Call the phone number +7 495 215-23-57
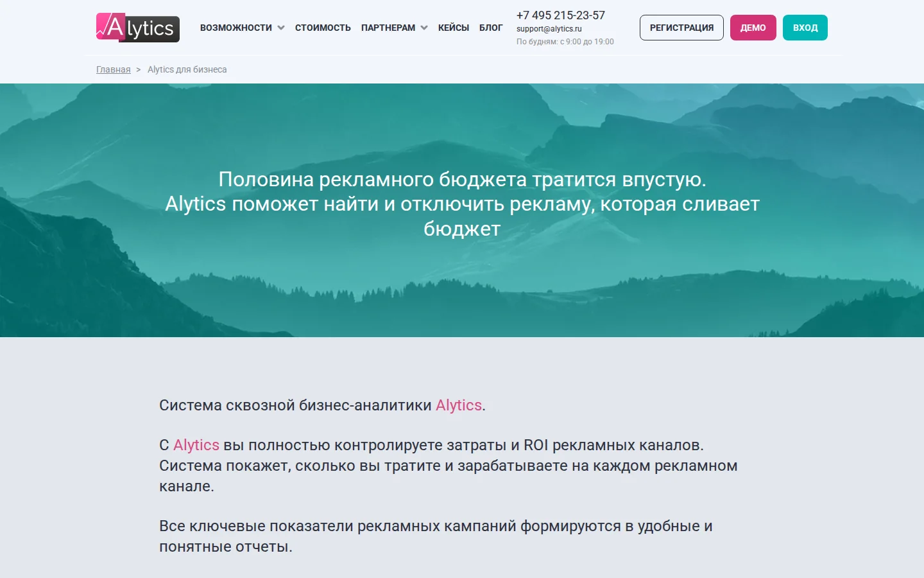924x578 pixels. click(x=561, y=15)
